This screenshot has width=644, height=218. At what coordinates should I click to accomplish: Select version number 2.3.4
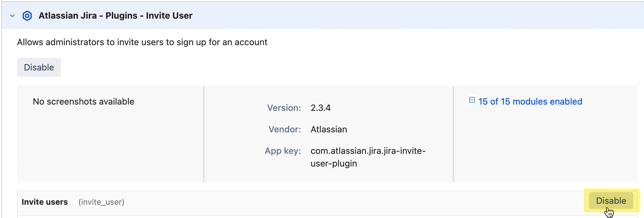click(320, 108)
